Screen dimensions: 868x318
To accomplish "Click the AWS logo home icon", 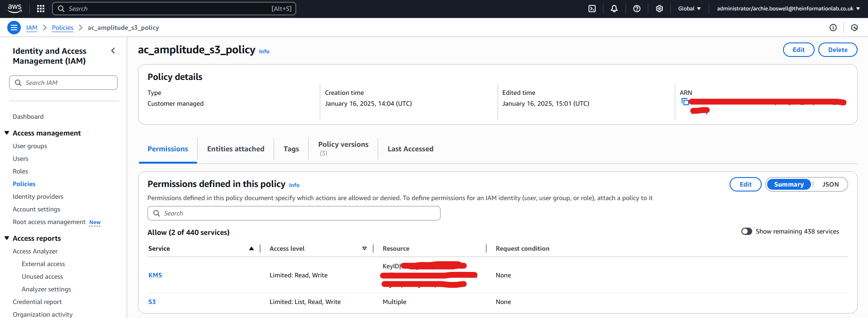I will click(14, 9).
